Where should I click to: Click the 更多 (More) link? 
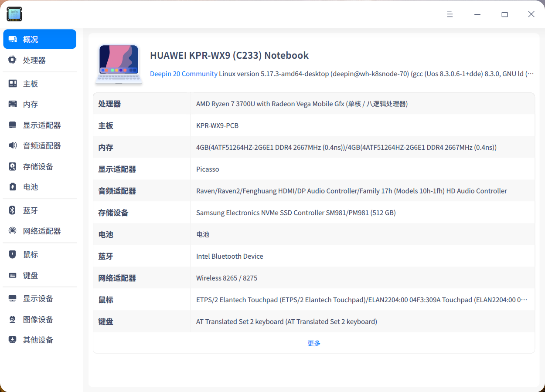click(313, 343)
